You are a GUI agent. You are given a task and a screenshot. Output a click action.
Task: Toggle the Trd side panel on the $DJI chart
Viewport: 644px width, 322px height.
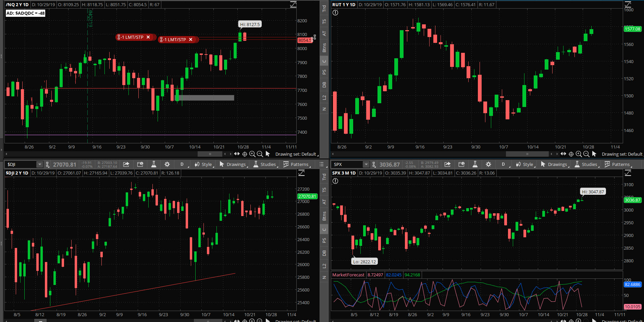click(324, 177)
